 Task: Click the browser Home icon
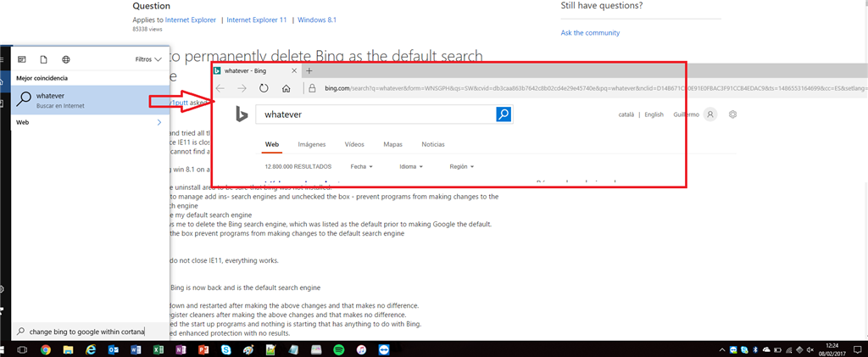tap(287, 88)
